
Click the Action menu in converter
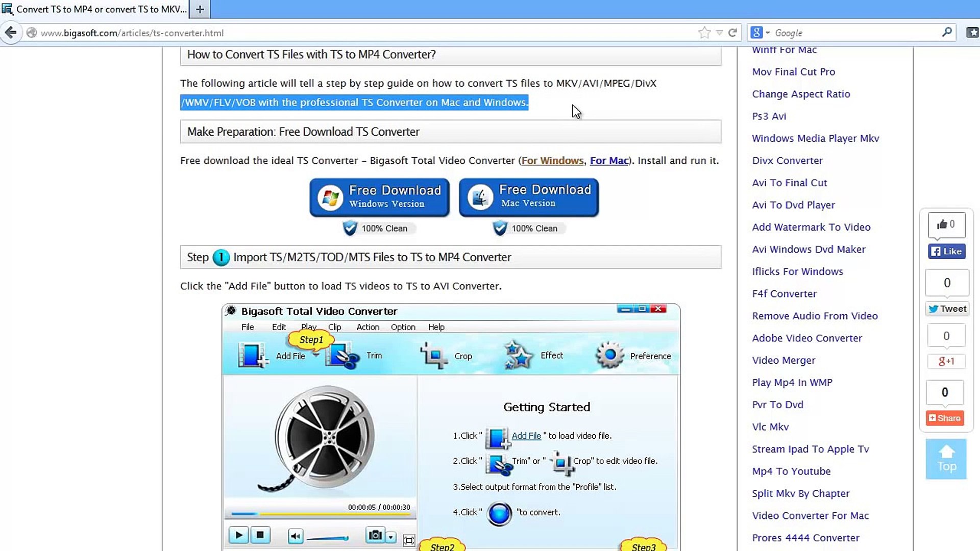coord(367,327)
